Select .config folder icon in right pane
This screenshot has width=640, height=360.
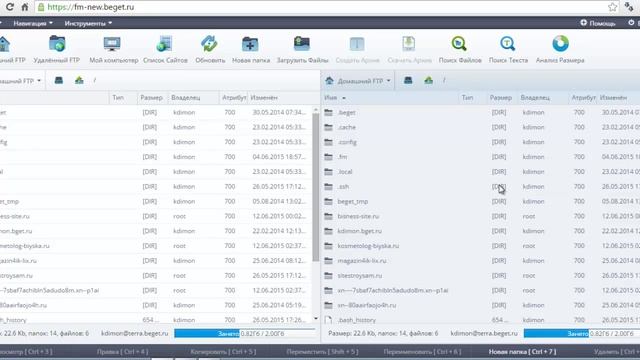[x=329, y=142]
